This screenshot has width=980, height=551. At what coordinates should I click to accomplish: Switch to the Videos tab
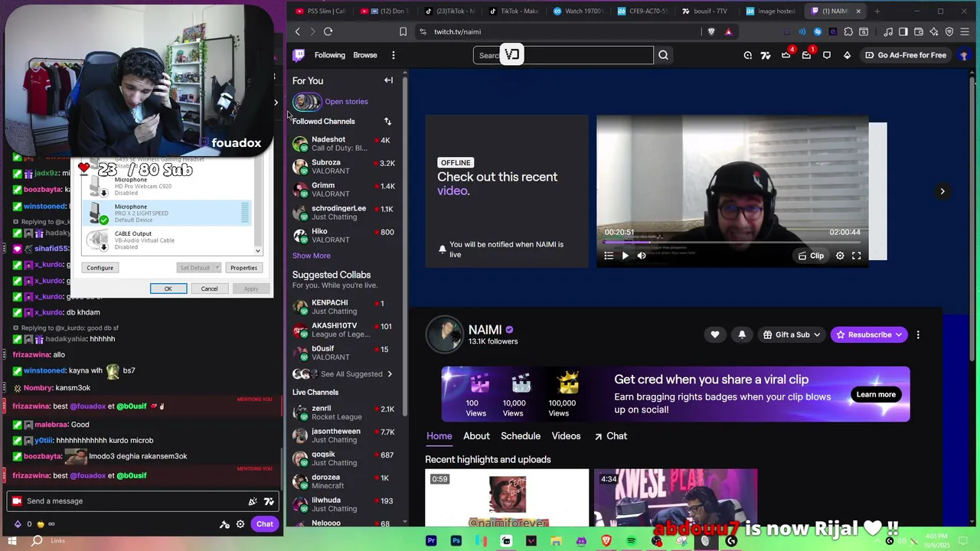tap(567, 436)
